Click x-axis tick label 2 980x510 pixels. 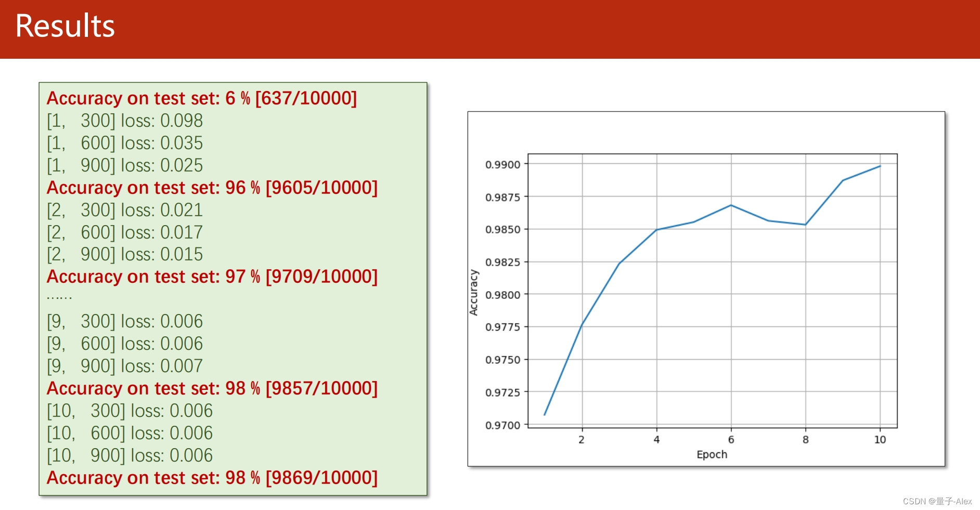point(582,440)
